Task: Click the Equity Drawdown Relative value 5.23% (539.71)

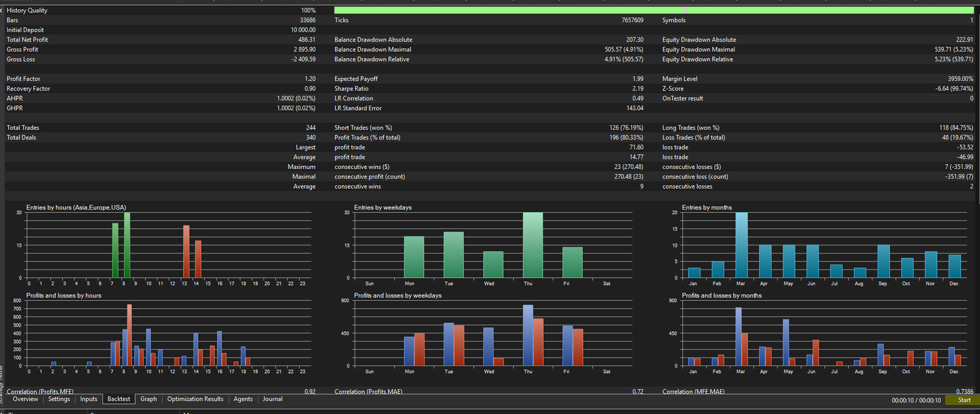Action: point(954,59)
